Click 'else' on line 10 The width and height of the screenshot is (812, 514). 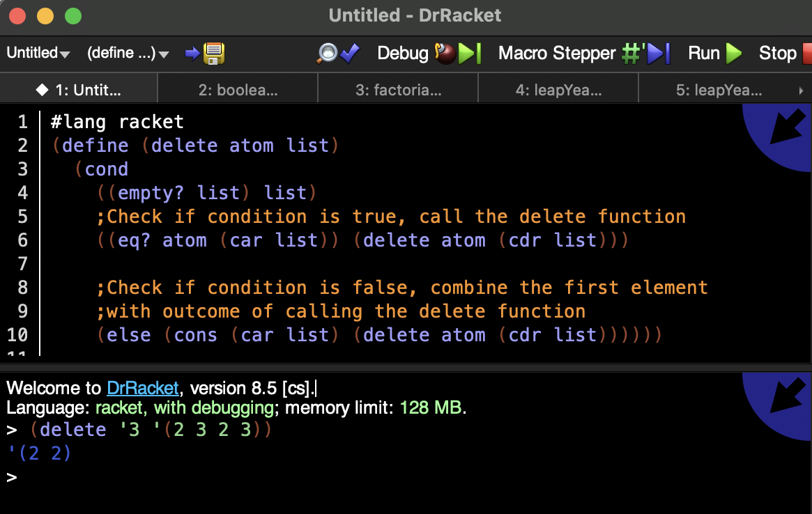point(128,336)
